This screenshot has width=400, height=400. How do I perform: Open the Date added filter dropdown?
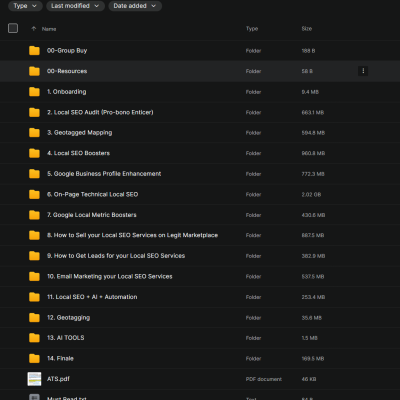click(x=135, y=6)
